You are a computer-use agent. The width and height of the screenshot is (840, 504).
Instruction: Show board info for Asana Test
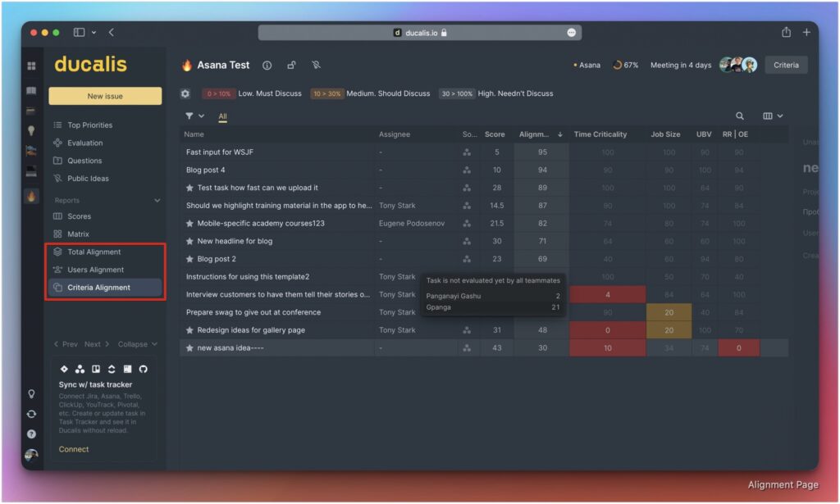coord(267,66)
